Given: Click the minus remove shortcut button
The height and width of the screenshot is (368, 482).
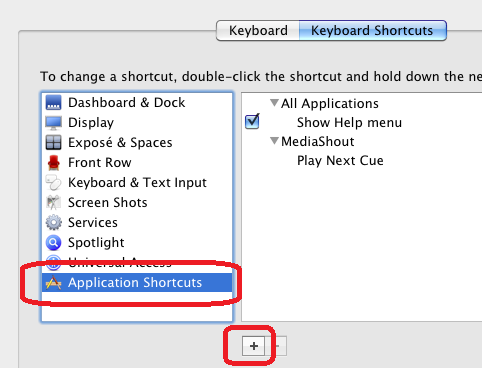Looking at the screenshot, I should point(276,346).
